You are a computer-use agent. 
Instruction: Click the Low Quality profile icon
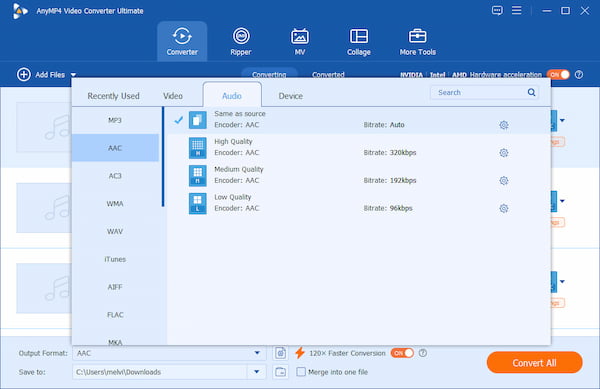pos(197,203)
